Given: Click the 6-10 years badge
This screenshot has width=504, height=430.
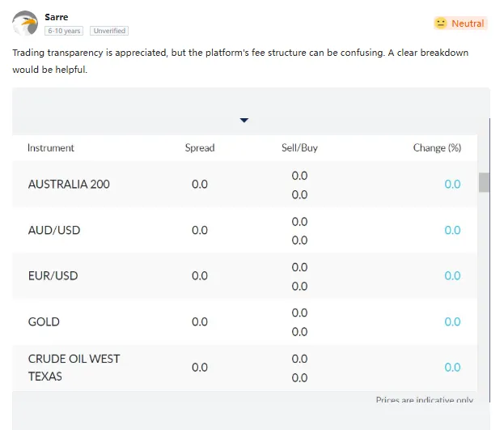Looking at the screenshot, I should (x=64, y=31).
